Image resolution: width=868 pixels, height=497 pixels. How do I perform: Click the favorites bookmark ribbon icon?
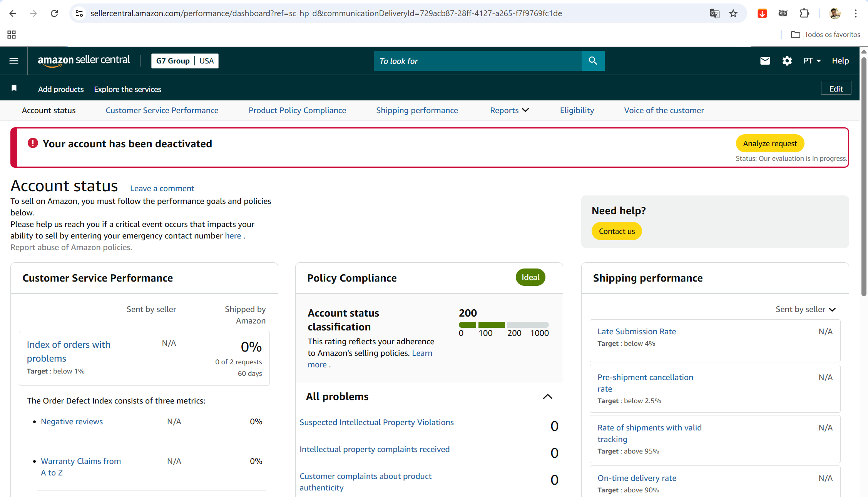click(14, 88)
